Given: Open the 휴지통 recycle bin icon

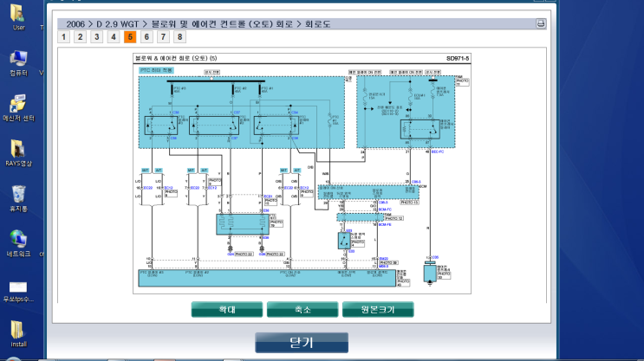Looking at the screenshot, I should 18,198.
